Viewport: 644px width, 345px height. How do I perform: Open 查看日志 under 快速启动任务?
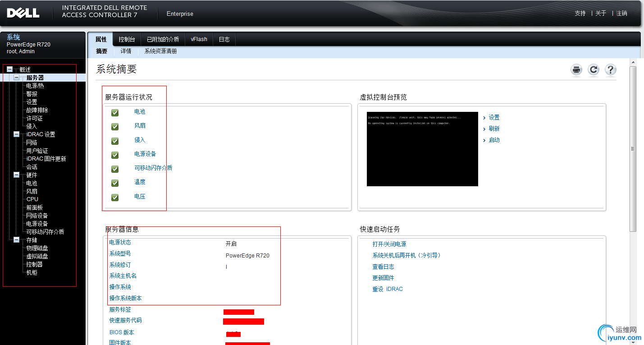coord(383,266)
